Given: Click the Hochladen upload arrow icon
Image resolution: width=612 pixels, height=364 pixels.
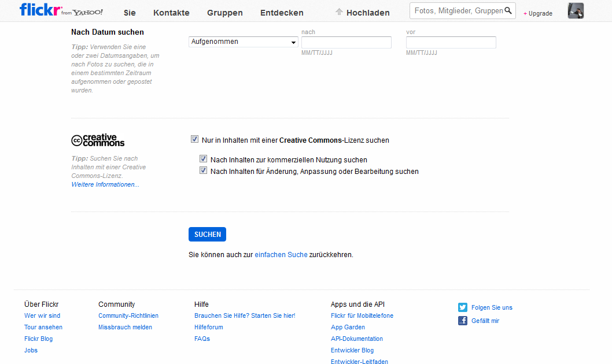Looking at the screenshot, I should pos(339,12).
